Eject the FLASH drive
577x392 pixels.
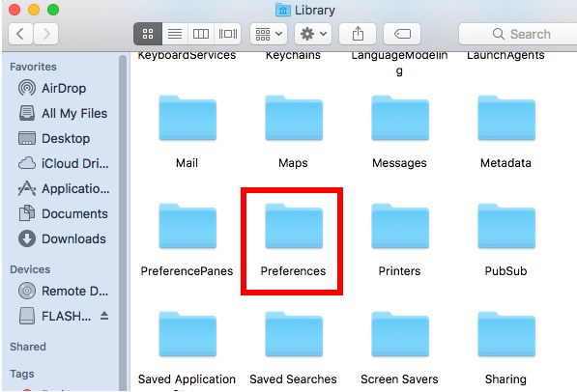point(104,316)
